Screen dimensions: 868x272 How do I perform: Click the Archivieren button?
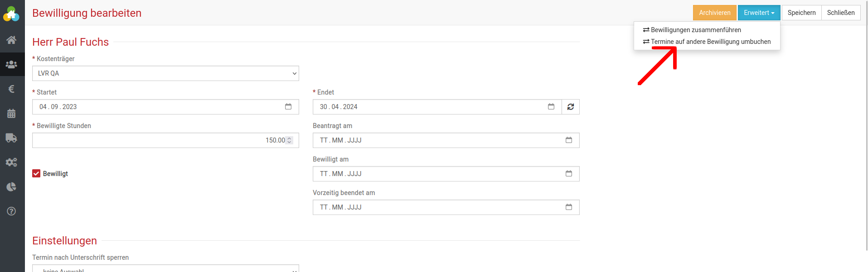pyautogui.click(x=714, y=13)
